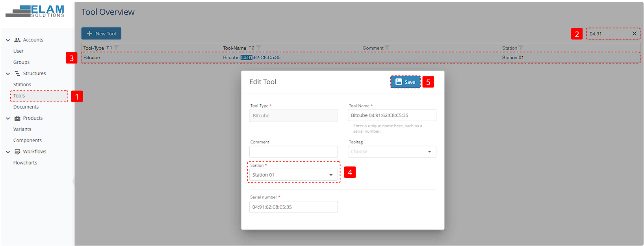644x246 pixels.
Task: Click the New Tool button
Action: [x=101, y=33]
